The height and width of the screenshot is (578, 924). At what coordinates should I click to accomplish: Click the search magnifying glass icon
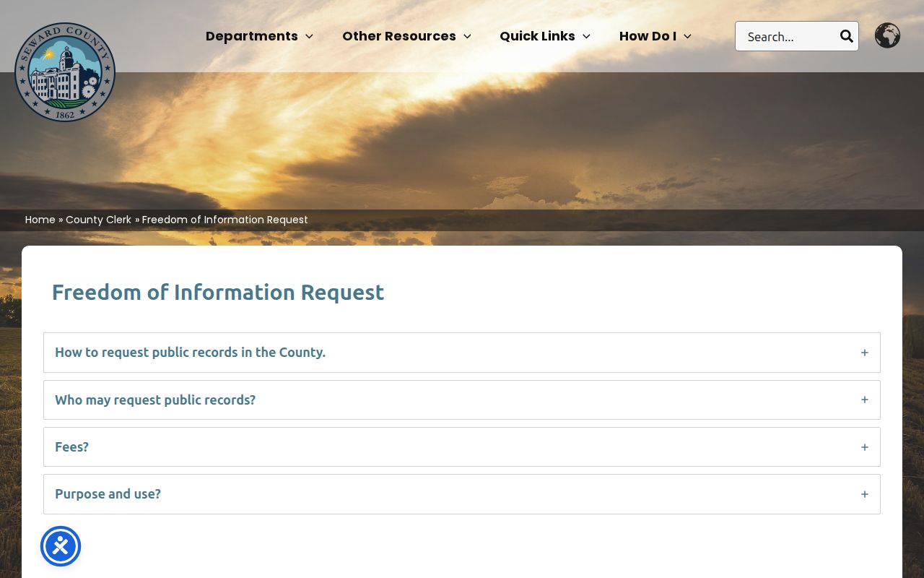point(846,36)
